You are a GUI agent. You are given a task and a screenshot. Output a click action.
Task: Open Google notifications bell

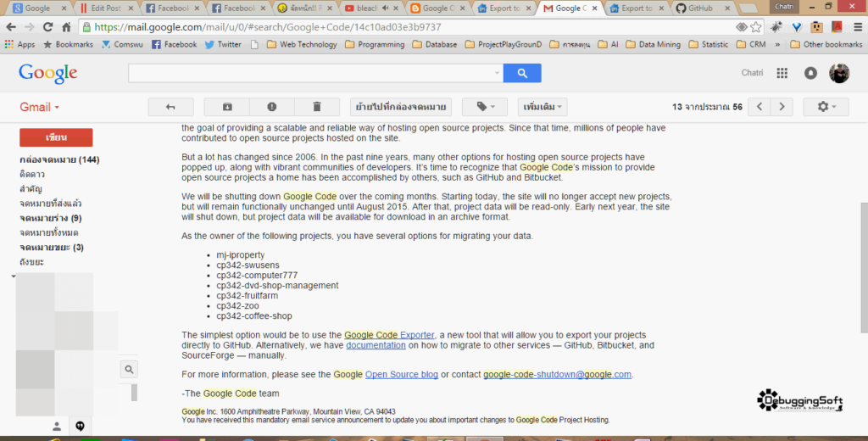[810, 73]
